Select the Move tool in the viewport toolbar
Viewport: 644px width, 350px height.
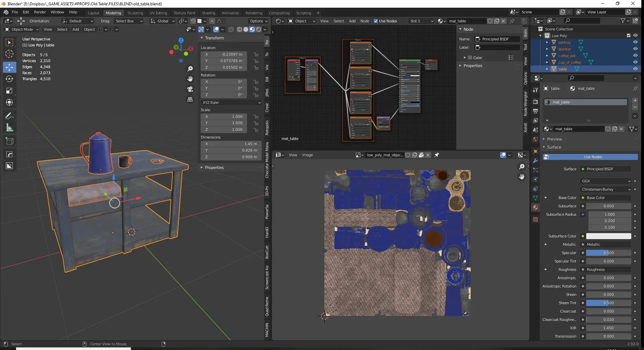9,67
